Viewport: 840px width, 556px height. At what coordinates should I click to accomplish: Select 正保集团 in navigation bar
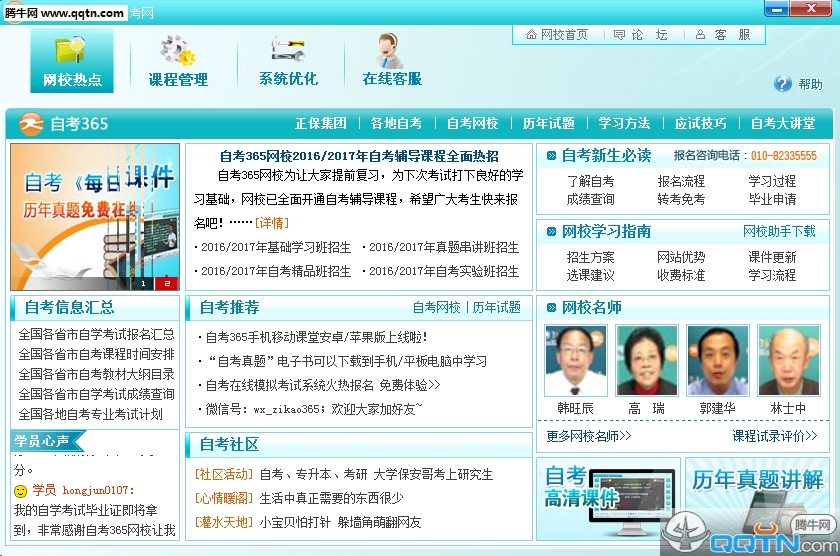coord(320,124)
